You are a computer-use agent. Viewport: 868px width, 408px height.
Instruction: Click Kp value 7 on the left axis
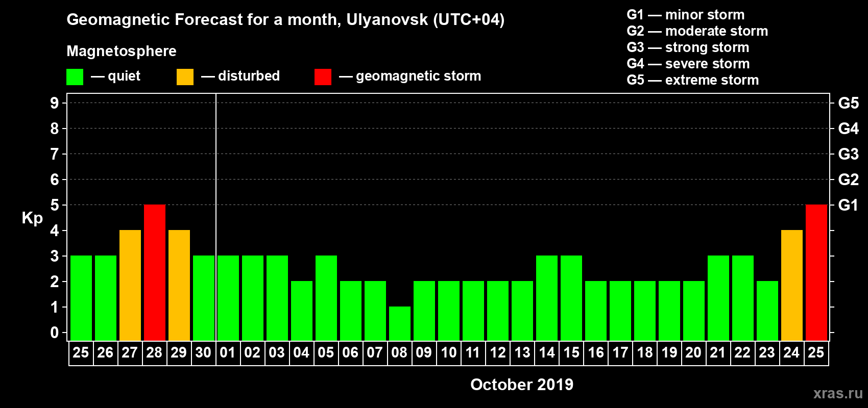pyautogui.click(x=55, y=154)
